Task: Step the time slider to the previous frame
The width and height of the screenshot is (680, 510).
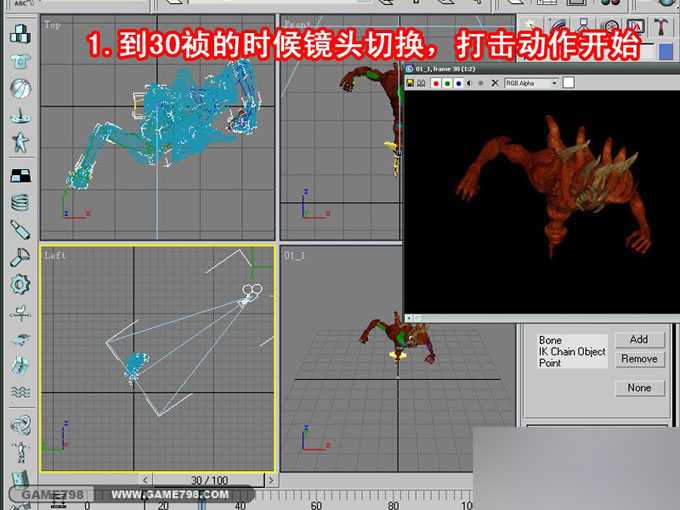Action: 146,480
